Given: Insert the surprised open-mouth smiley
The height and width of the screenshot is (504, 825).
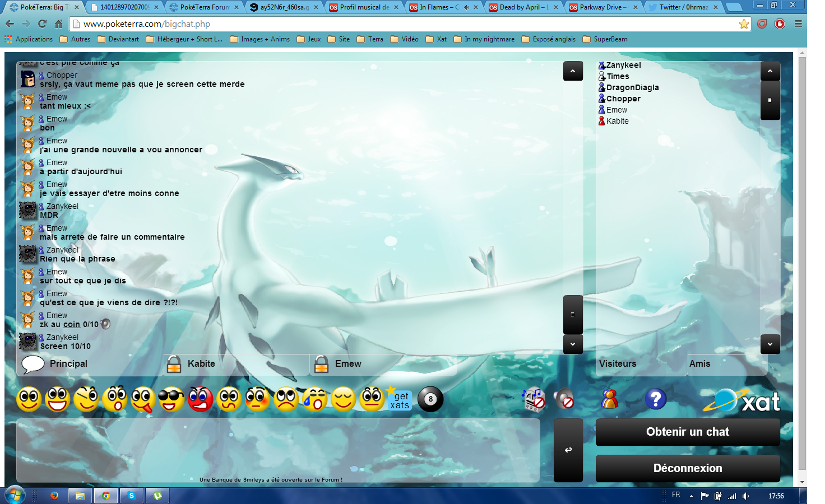Looking at the screenshot, I should click(115, 399).
